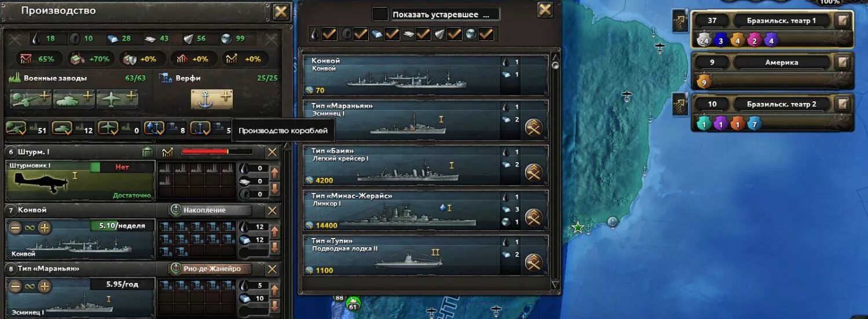
Task: Increase factories assigned to Конвой line
Action: pos(45,228)
